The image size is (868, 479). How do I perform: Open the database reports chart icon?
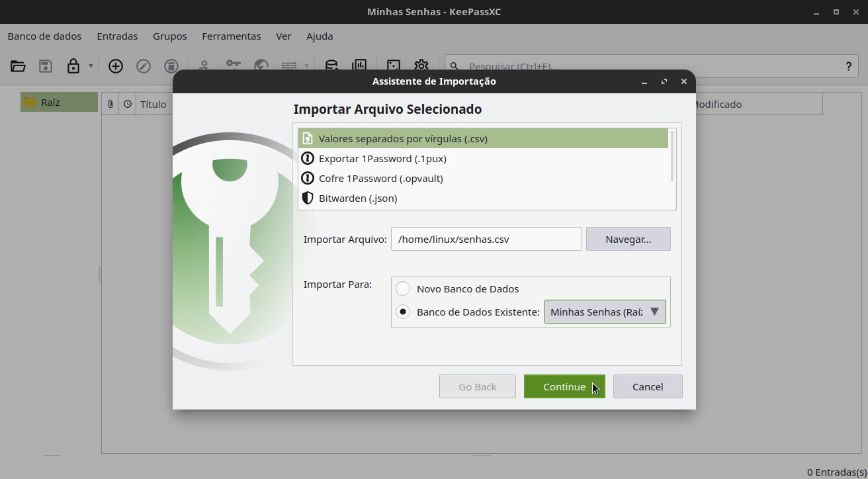tap(359, 65)
